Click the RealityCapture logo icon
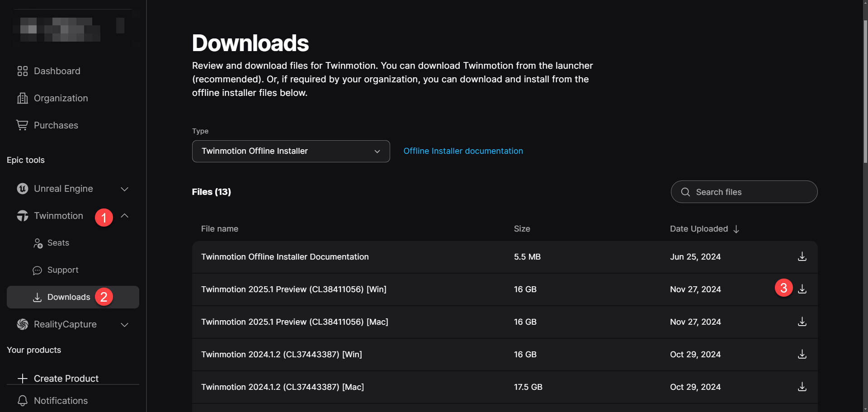The image size is (868, 412). coord(23,324)
